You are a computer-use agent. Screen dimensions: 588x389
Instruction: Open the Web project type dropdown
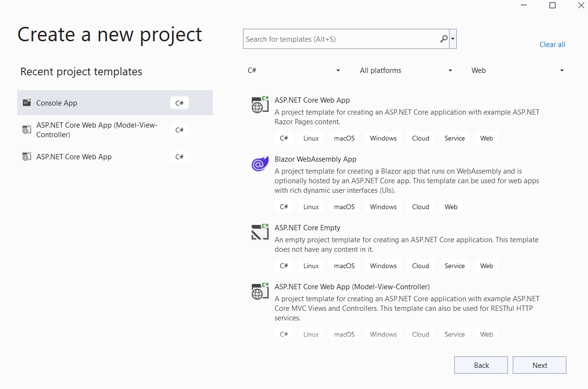[517, 70]
